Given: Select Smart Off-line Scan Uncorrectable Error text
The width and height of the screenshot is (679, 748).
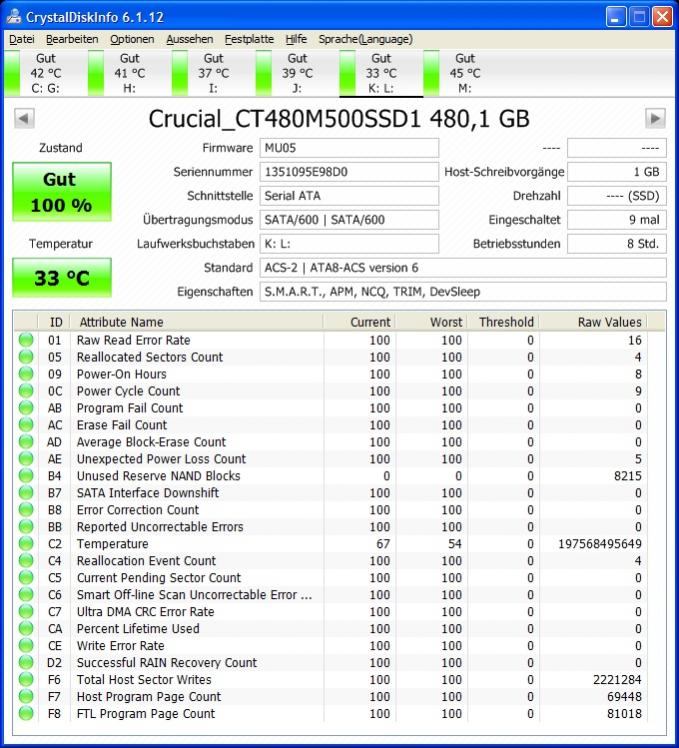Looking at the screenshot, I should 194,594.
